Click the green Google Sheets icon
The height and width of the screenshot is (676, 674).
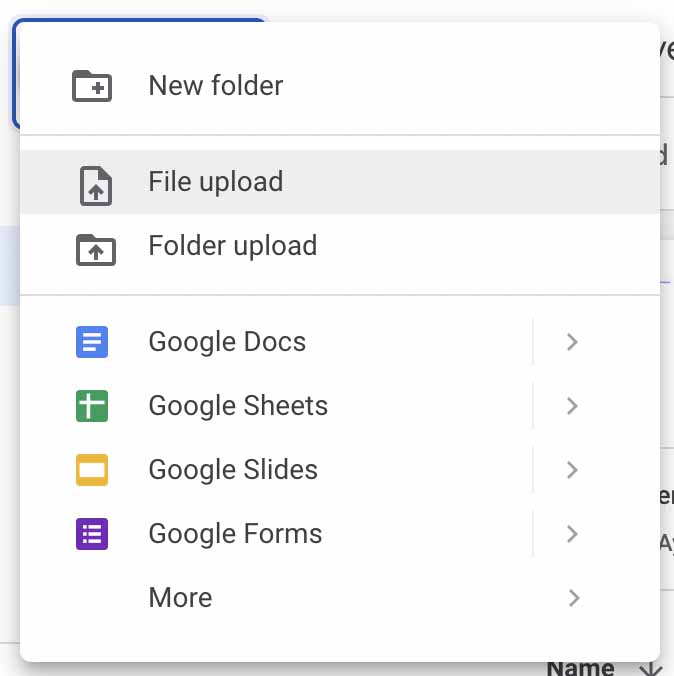pos(92,406)
